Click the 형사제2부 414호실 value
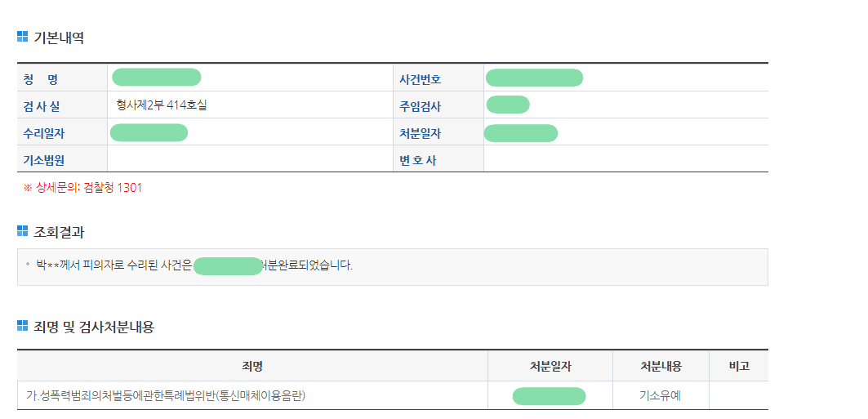Screen dimensions: 868x419 162,105
